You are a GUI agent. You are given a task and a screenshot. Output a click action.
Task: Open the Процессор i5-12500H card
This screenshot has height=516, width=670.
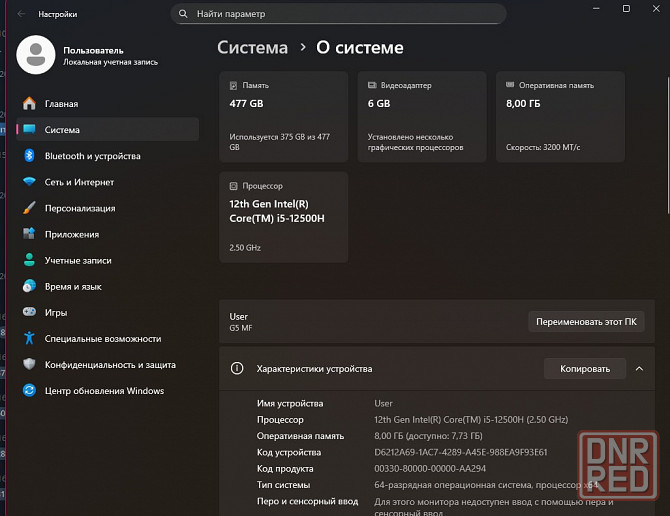tap(284, 217)
